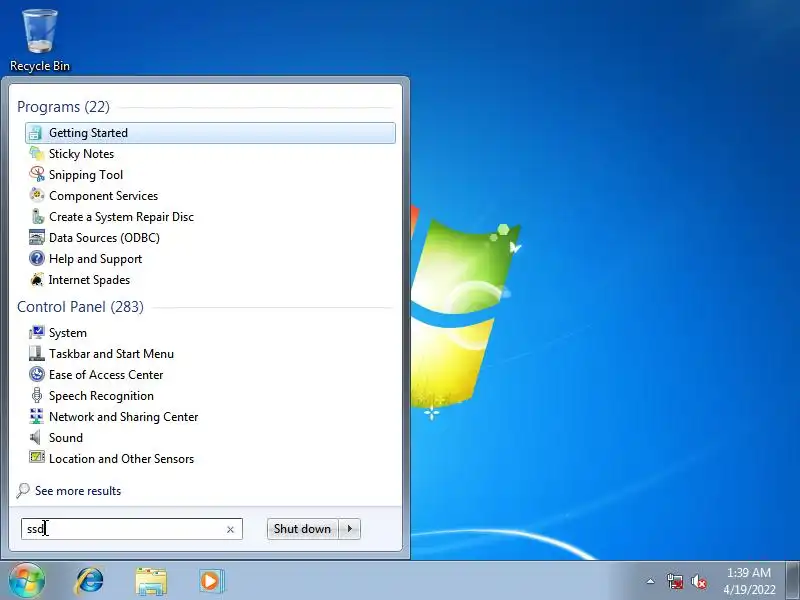Select the System result label
The height and width of the screenshot is (600, 800).
click(68, 333)
